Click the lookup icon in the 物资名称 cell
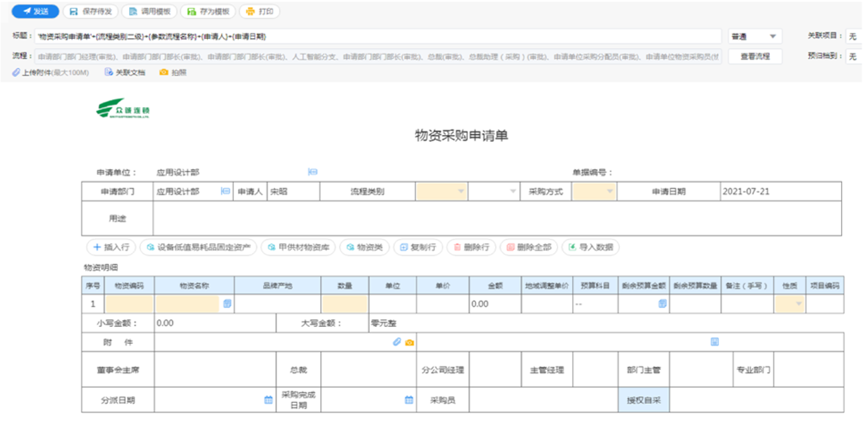This screenshot has height=423, width=868. [x=227, y=304]
